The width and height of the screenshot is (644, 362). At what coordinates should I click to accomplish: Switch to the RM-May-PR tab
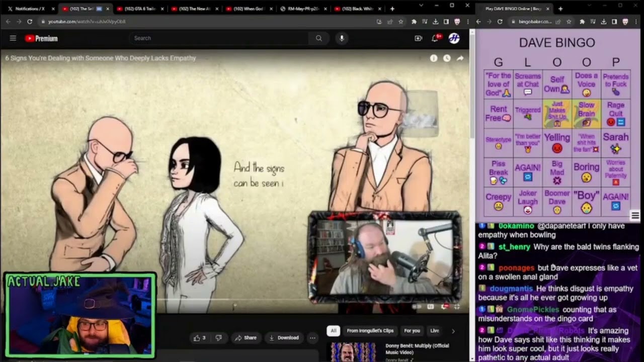pos(304,9)
